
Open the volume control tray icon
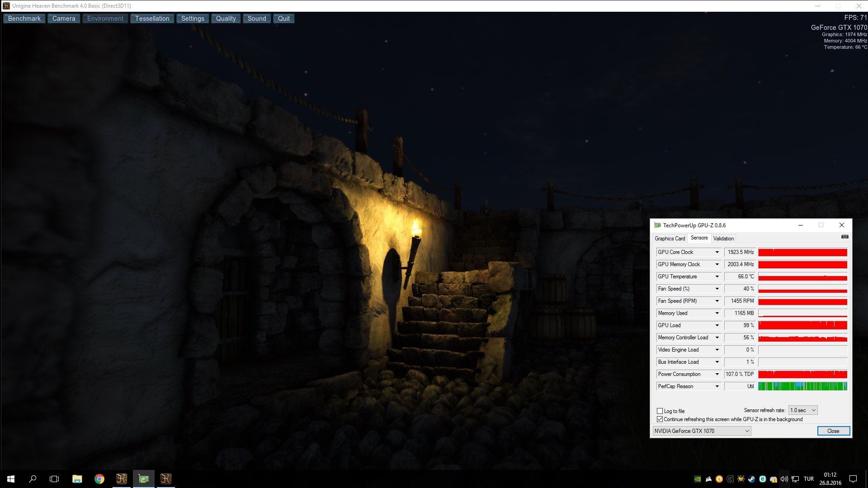[x=784, y=479]
